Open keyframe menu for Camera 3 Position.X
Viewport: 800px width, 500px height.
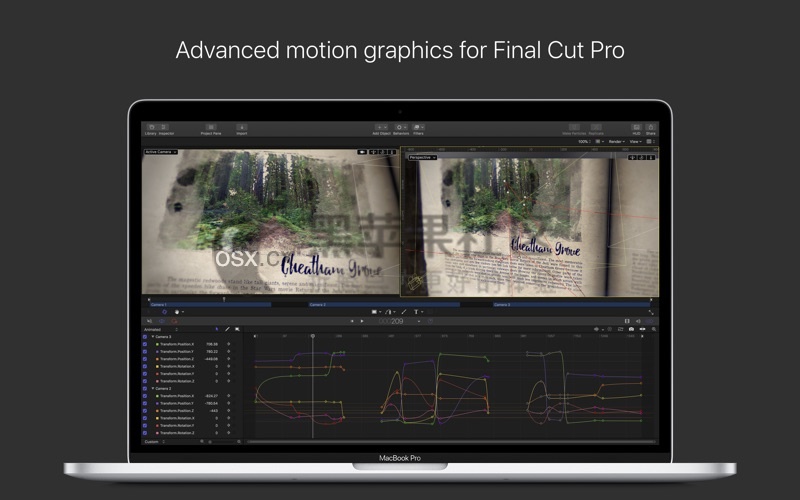(x=228, y=344)
